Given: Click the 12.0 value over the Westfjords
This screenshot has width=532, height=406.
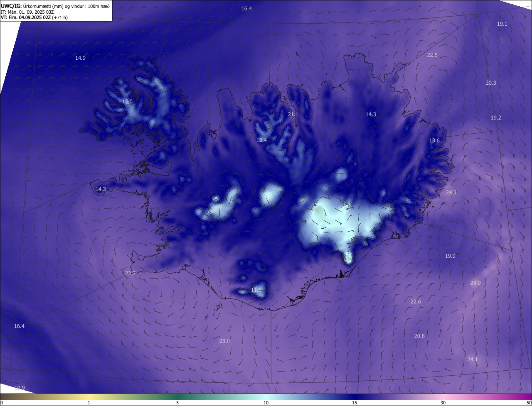Looking at the screenshot, I should coord(127,102).
